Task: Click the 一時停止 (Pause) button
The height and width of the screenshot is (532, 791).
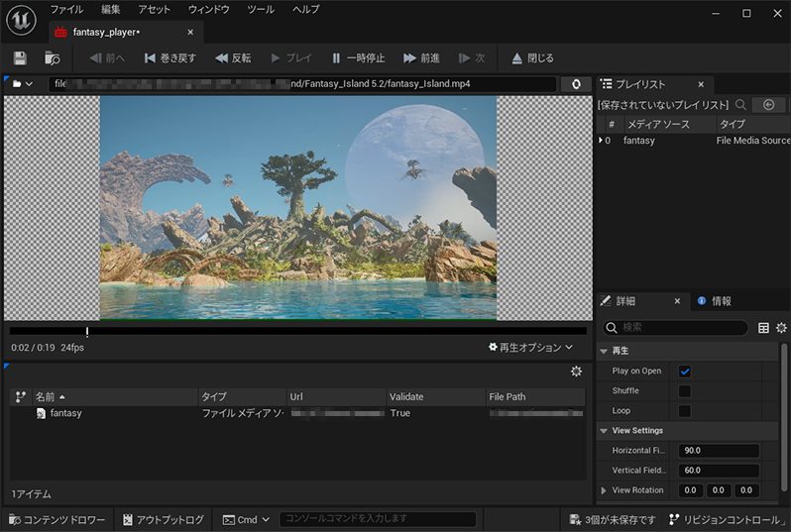Action: coord(358,58)
